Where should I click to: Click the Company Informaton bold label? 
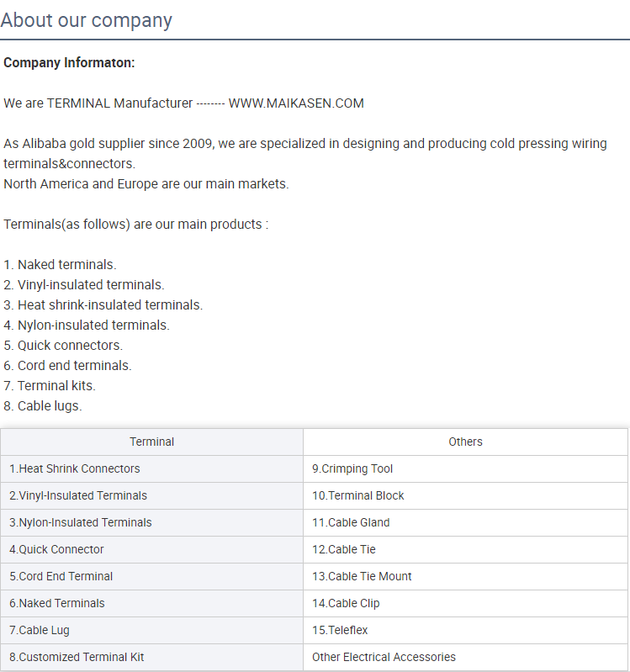(x=69, y=62)
